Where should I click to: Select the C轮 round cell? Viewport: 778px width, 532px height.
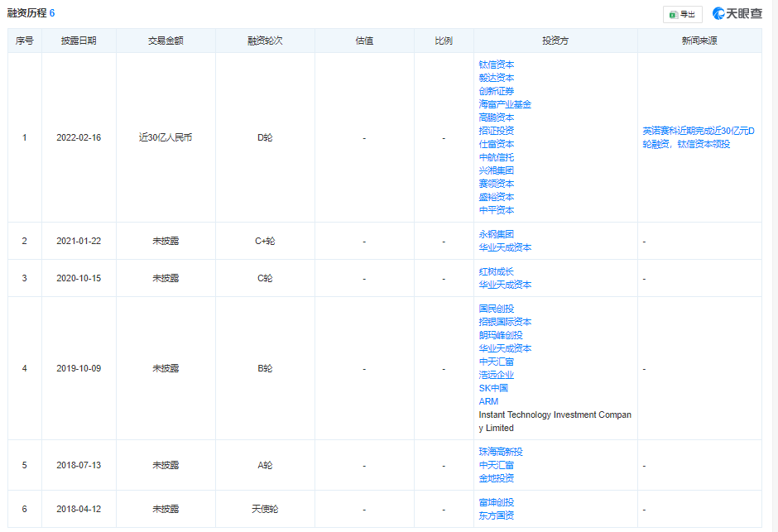point(265,278)
